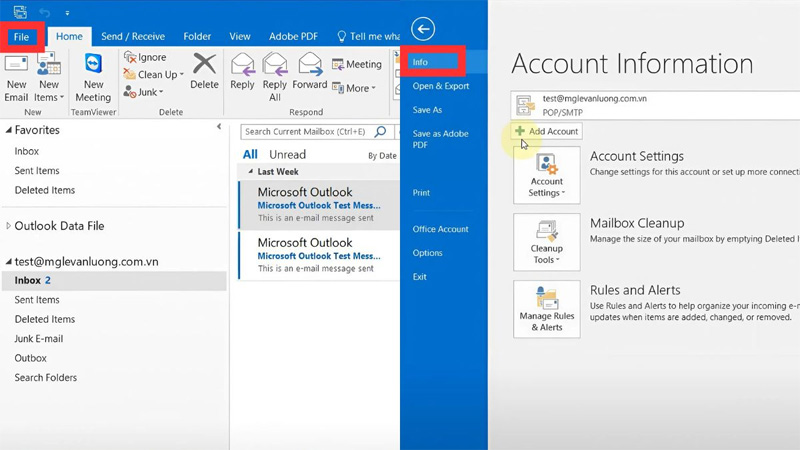Select Open & Export menu item
This screenshot has width=800, height=450.
click(441, 86)
